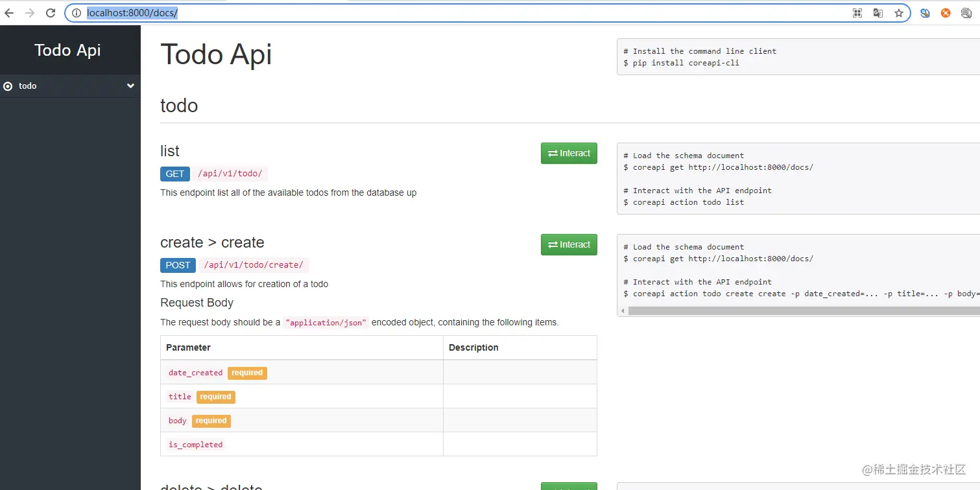Expand the todo sidebar chevron
This screenshot has height=490, width=980.
click(x=130, y=86)
